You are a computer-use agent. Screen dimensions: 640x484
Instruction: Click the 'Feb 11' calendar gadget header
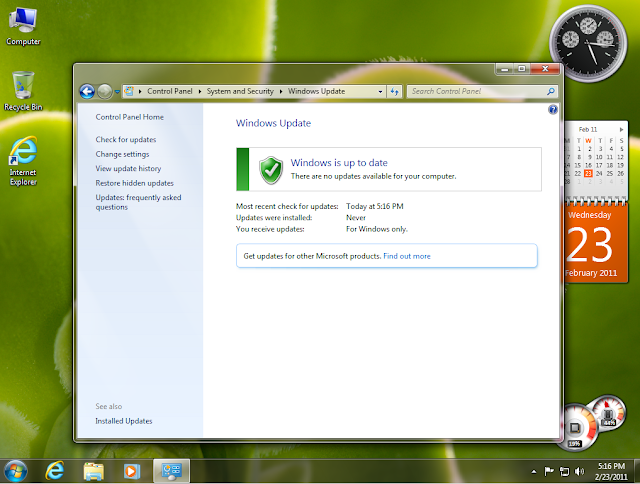click(x=588, y=129)
